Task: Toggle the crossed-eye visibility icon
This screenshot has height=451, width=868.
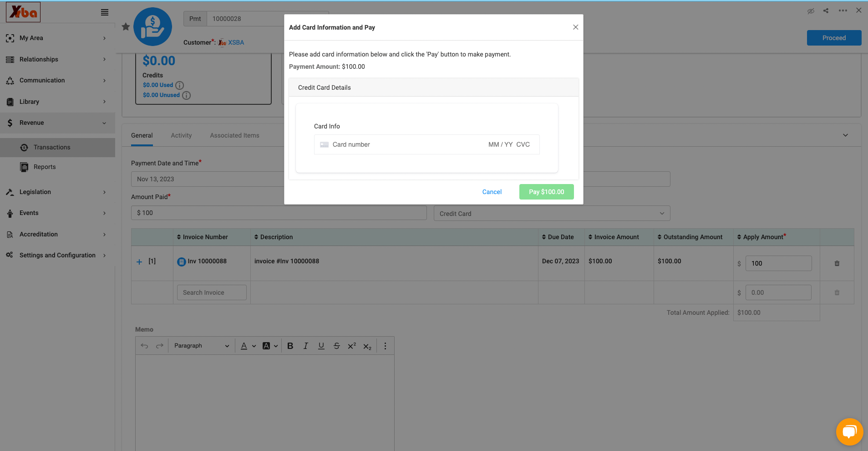Action: pyautogui.click(x=811, y=11)
